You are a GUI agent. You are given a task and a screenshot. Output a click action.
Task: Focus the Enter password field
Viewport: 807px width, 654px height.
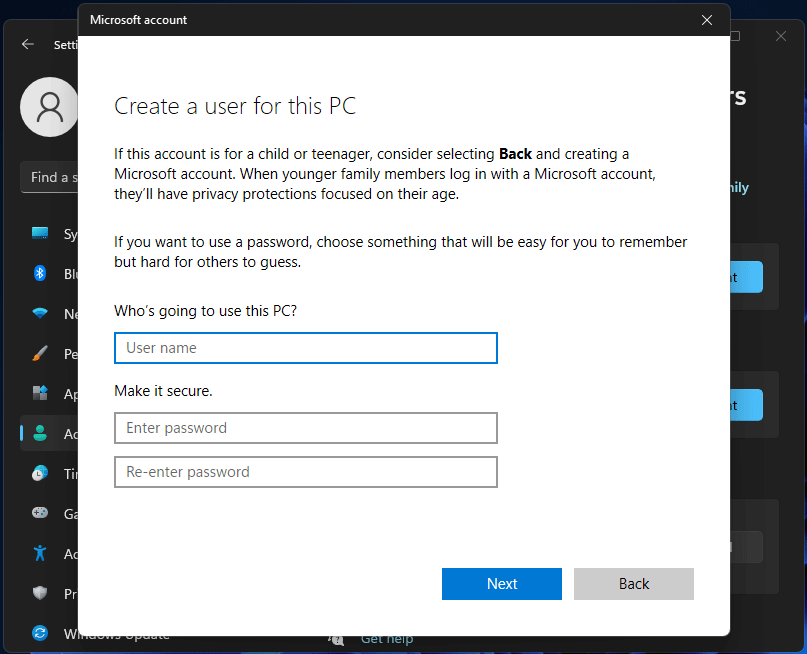305,428
